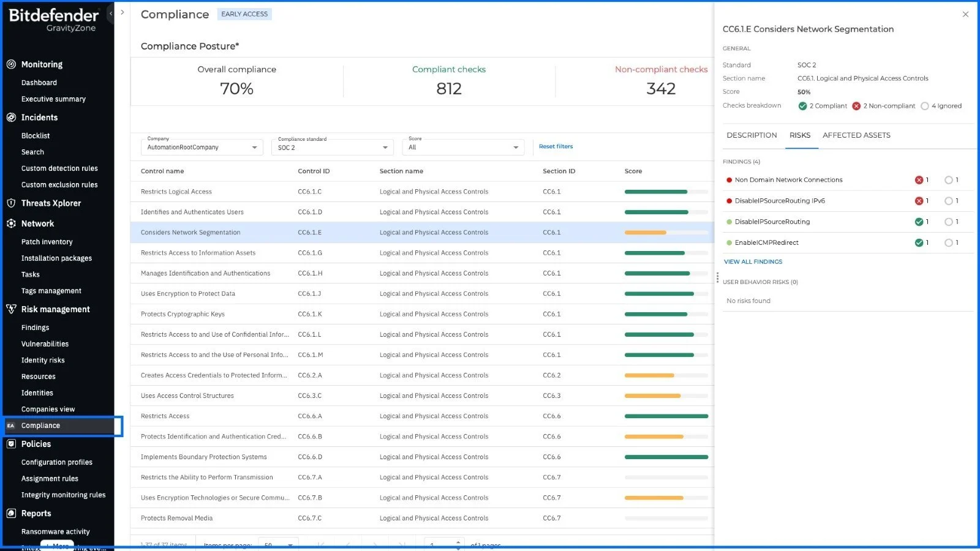980x551 pixels.
Task: Click the Monitoring section icon in sidebar
Action: click(x=11, y=64)
